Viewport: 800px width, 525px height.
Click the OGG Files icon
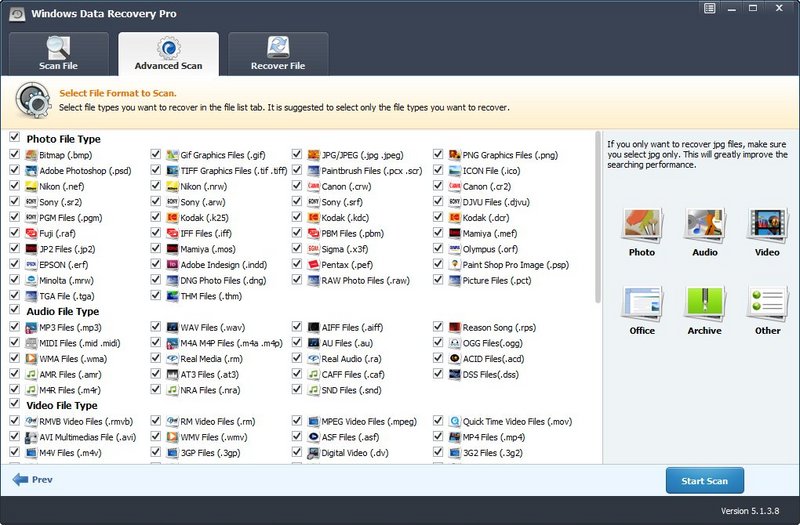coord(455,343)
